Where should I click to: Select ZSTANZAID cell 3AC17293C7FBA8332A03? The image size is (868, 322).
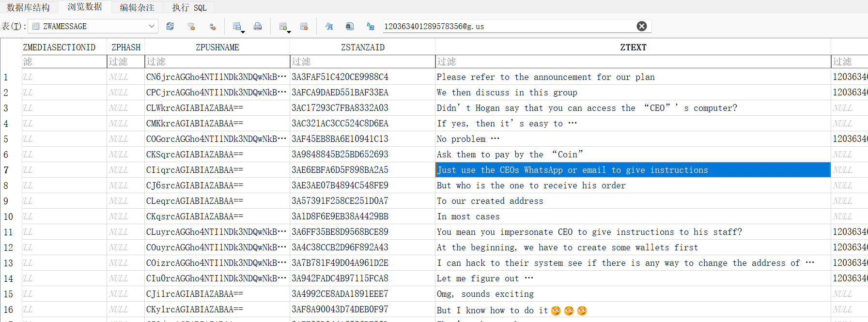click(363, 108)
